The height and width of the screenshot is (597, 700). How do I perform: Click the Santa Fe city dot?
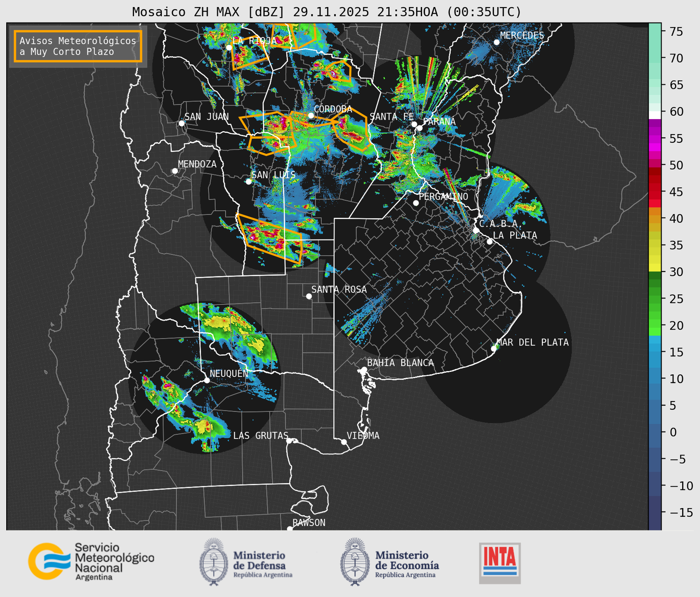(414, 124)
